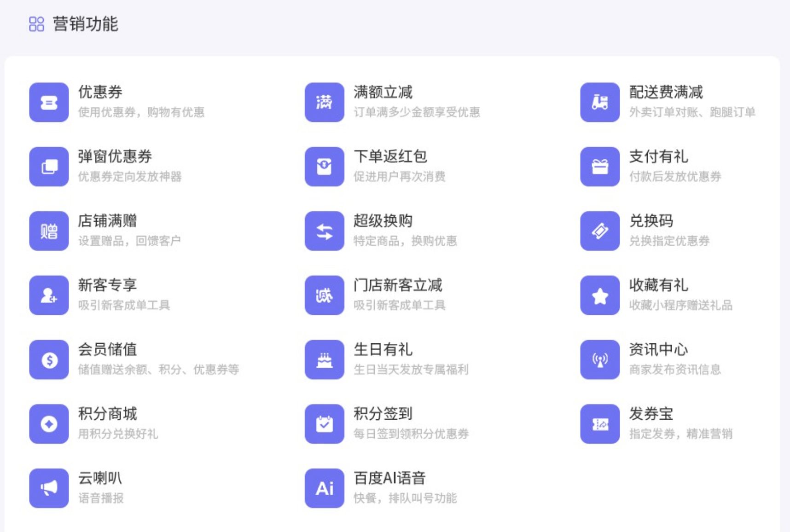The height and width of the screenshot is (532, 790).
Task: Click description 优惠券定向发放神器
Action: coord(130,177)
